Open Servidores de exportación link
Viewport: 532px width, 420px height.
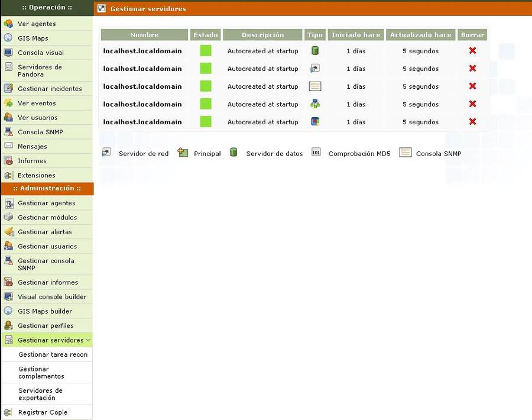(40, 394)
